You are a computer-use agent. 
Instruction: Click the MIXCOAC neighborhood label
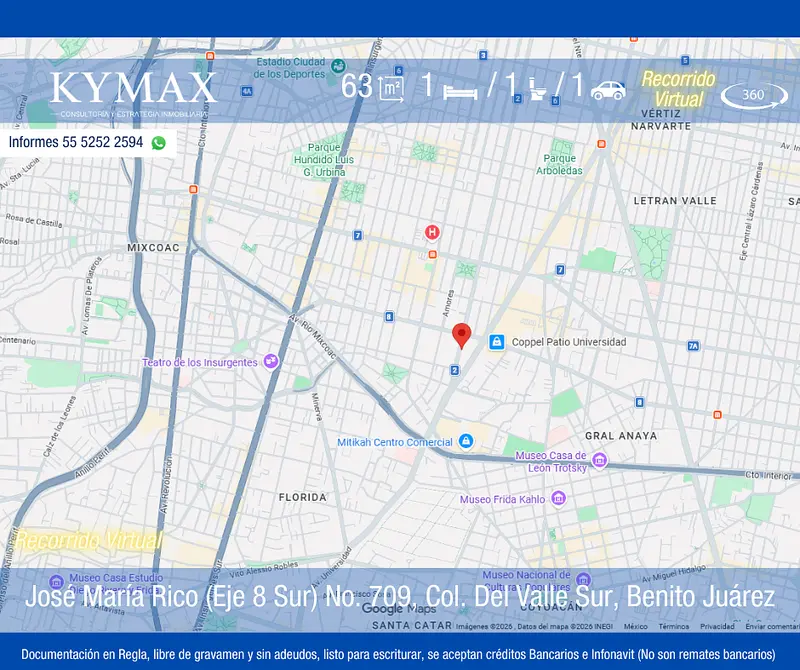[x=154, y=247]
